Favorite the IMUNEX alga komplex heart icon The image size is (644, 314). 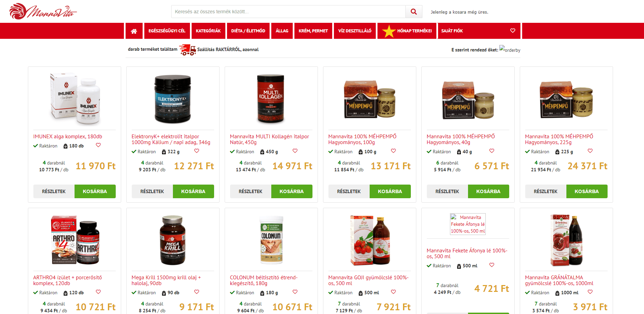(x=98, y=145)
